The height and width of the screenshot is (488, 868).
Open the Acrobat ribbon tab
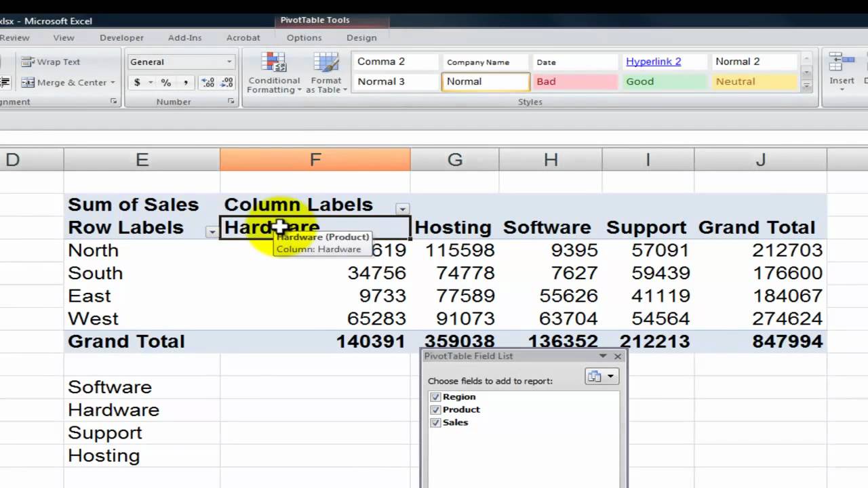243,38
